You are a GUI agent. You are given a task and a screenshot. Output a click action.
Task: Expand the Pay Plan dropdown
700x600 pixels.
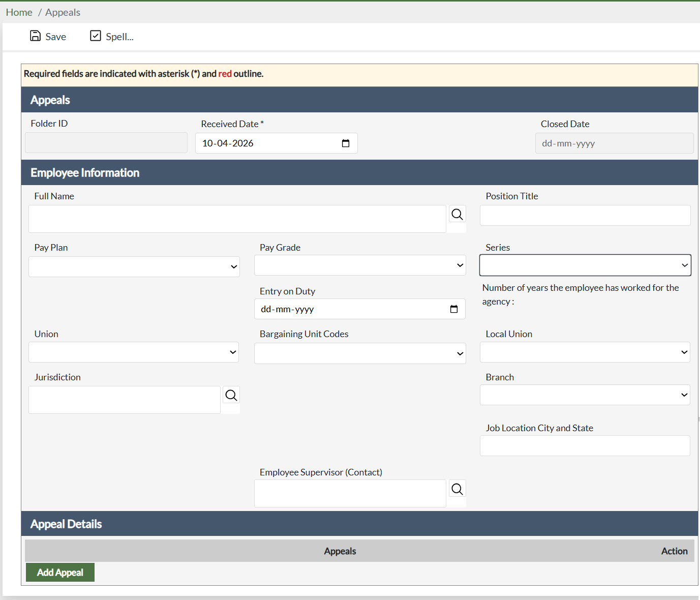tap(134, 266)
